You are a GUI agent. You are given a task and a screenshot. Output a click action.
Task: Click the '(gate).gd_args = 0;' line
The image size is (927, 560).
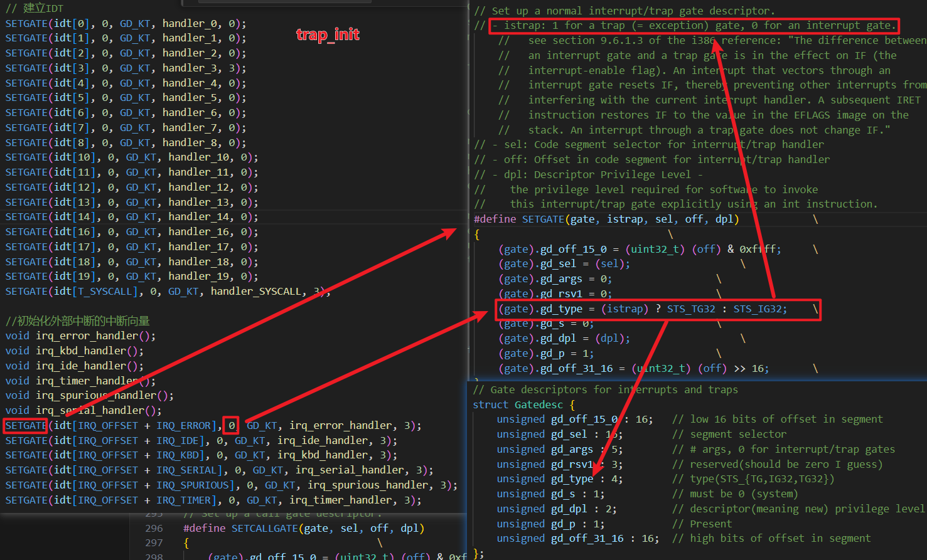[x=555, y=278]
